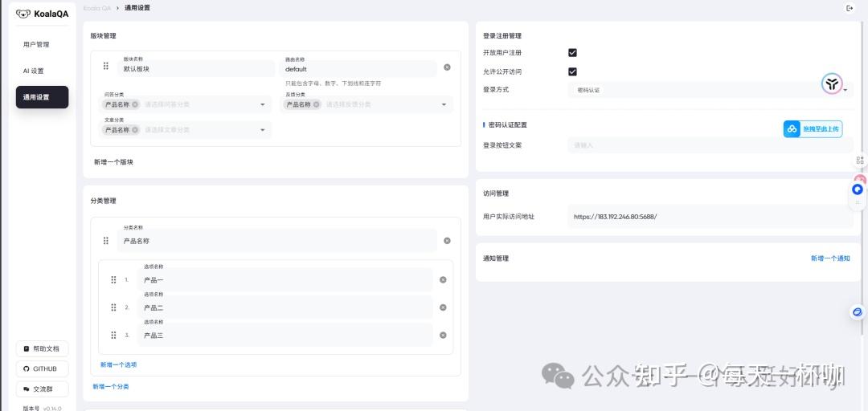Click 拖拽至此上传 upload button
Screen dimensions: 868x411
coord(813,129)
